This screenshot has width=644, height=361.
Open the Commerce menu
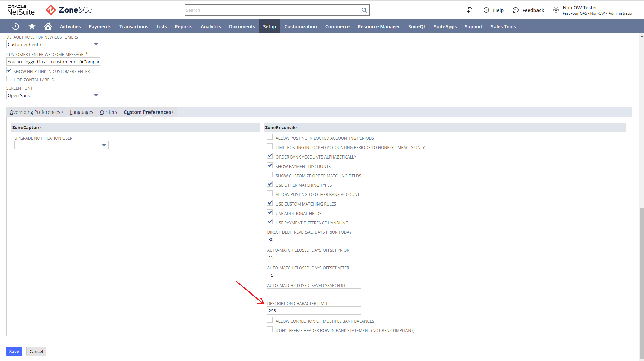[x=337, y=27]
